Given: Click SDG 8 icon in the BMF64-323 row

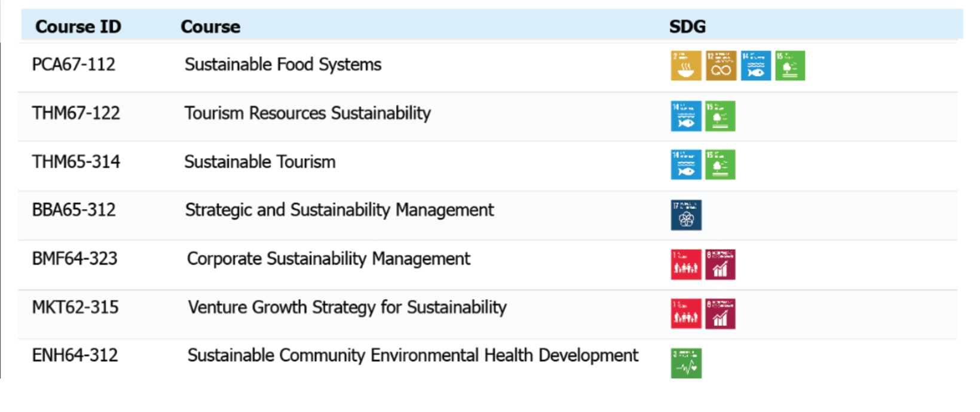Looking at the screenshot, I should [x=720, y=265].
